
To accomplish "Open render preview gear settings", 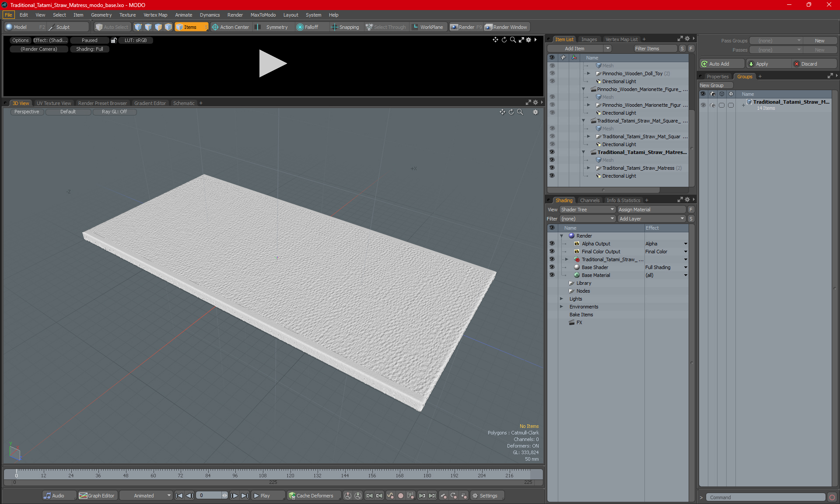I will 528,40.
